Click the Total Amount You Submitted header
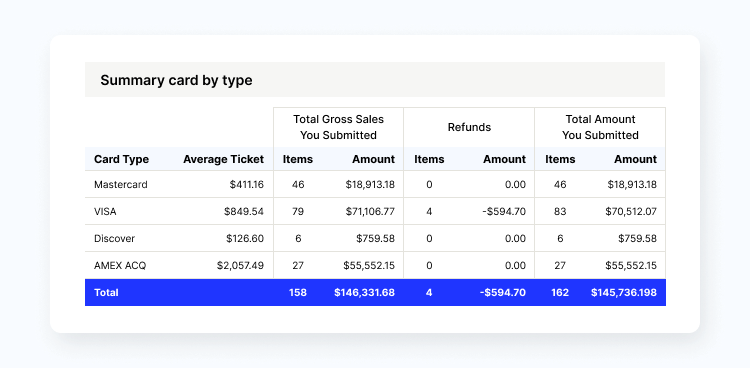This screenshot has height=368, width=750. pos(600,127)
